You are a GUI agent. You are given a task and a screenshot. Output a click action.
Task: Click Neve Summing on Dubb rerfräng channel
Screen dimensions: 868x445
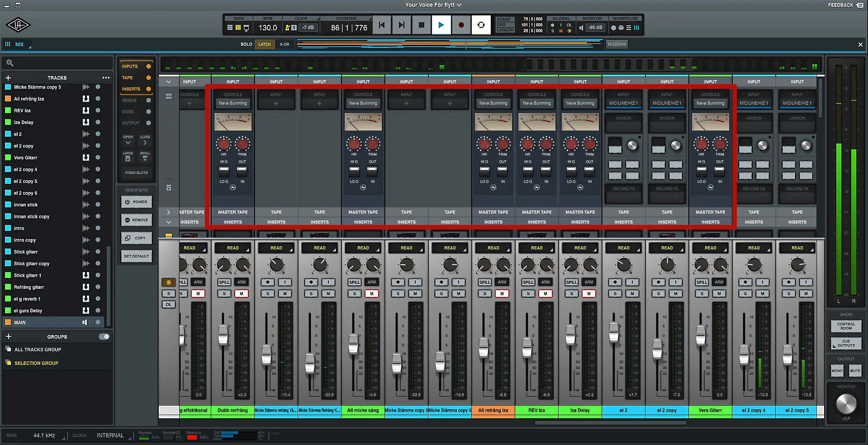pyautogui.click(x=232, y=103)
